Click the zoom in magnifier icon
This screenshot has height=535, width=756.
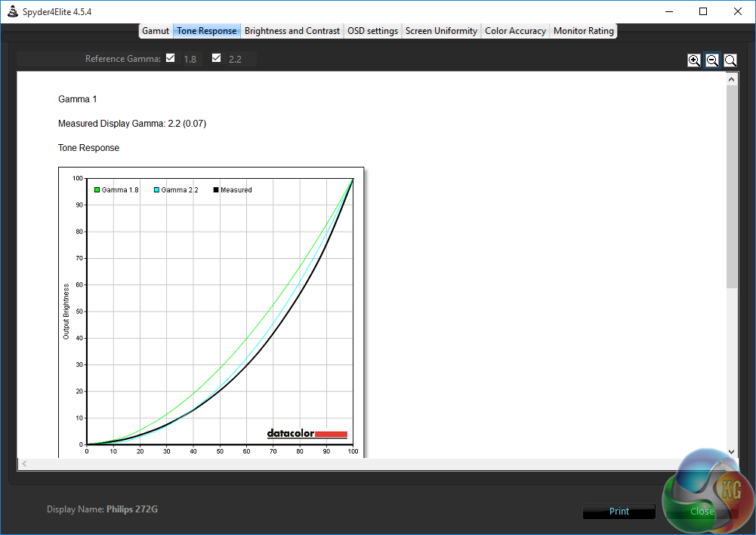click(694, 60)
